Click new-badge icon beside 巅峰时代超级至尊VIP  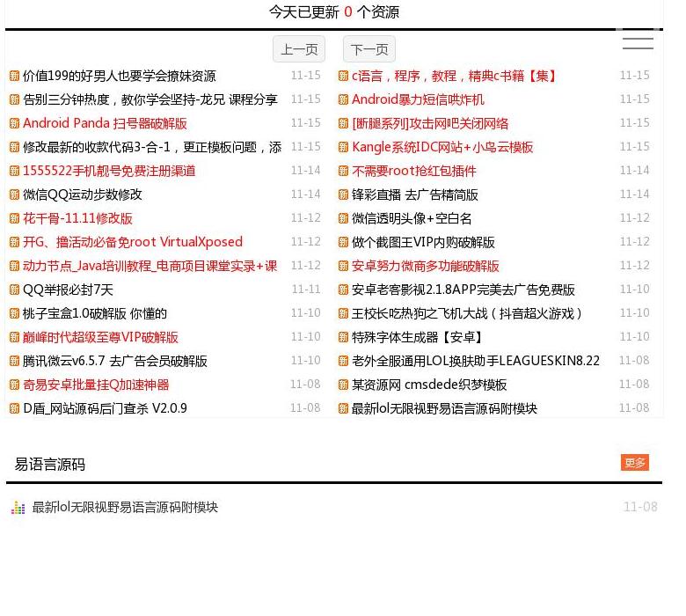(x=14, y=337)
